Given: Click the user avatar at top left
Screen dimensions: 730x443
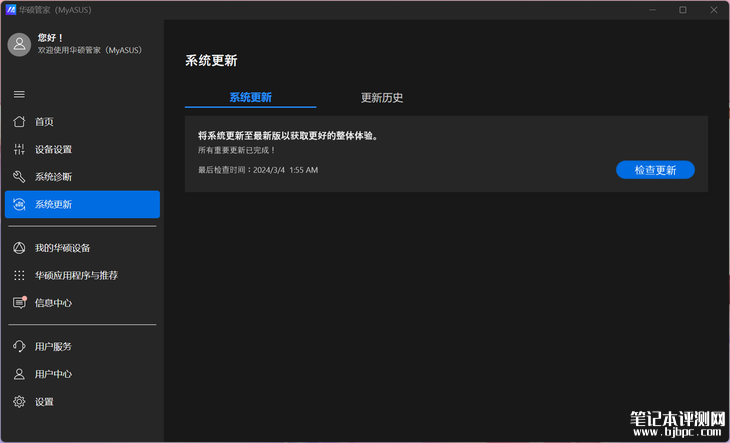Looking at the screenshot, I should click(x=20, y=45).
